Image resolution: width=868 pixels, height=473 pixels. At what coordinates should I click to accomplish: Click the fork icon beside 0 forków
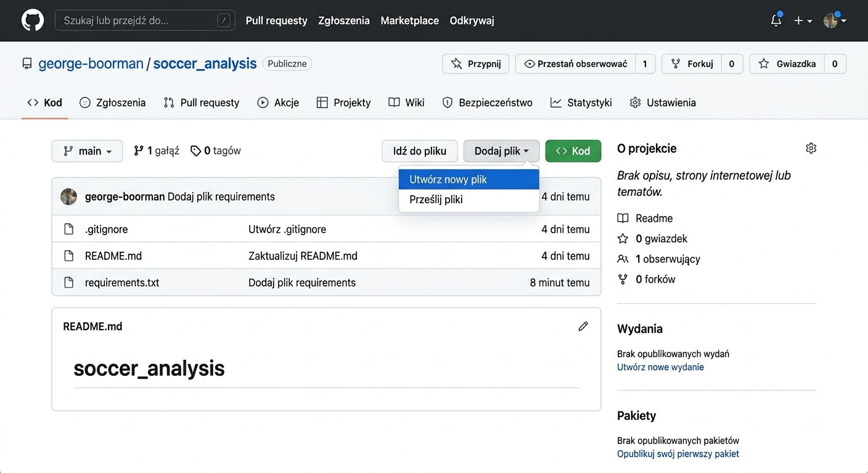click(623, 279)
